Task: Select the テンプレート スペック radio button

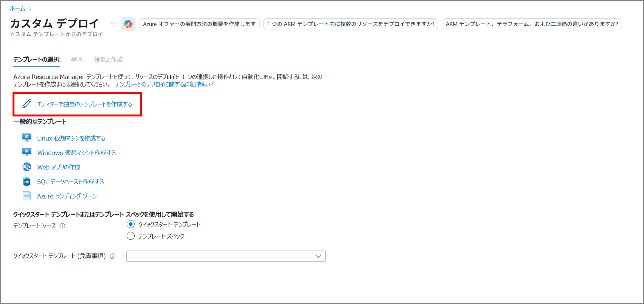Action: tap(130, 236)
